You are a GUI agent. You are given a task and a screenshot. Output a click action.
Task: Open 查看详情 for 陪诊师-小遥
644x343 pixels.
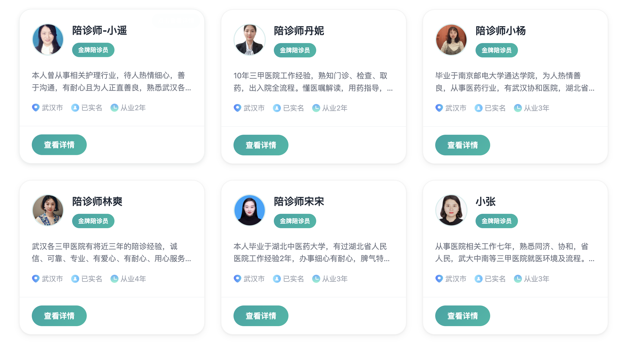(59, 145)
